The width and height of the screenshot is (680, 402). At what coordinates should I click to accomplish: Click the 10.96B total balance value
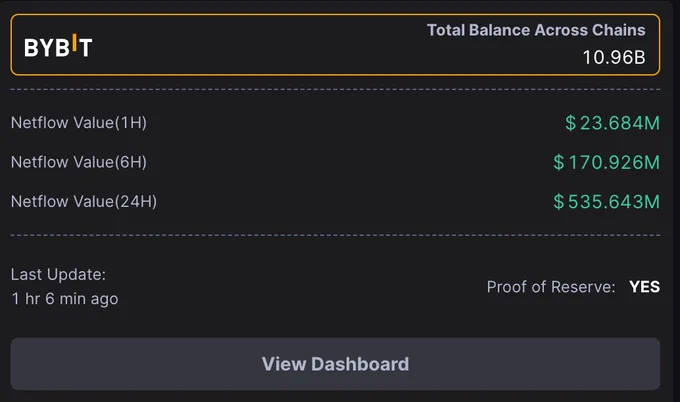tap(614, 57)
